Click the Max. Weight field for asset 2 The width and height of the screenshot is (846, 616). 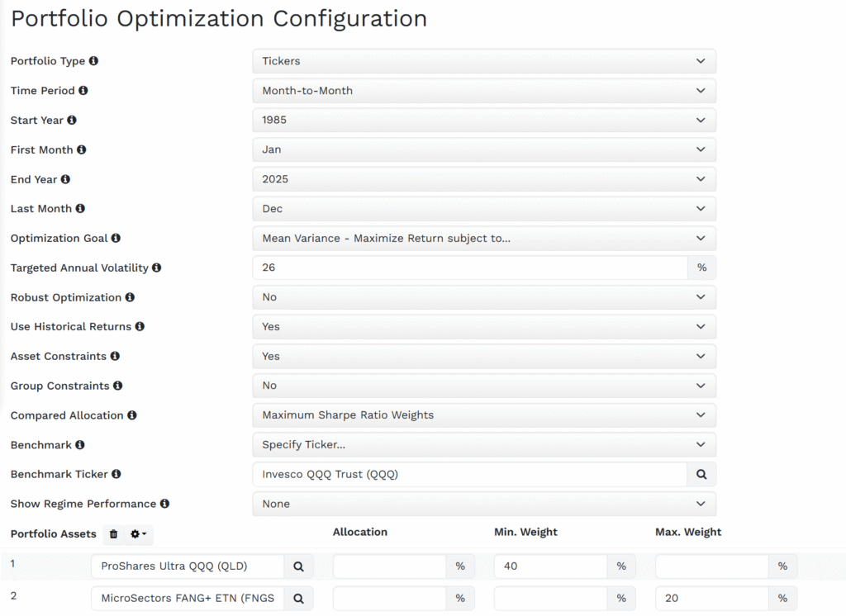pos(712,598)
